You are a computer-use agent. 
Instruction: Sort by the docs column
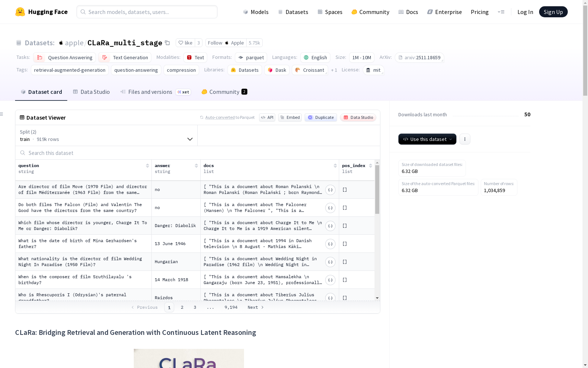tap(335, 166)
